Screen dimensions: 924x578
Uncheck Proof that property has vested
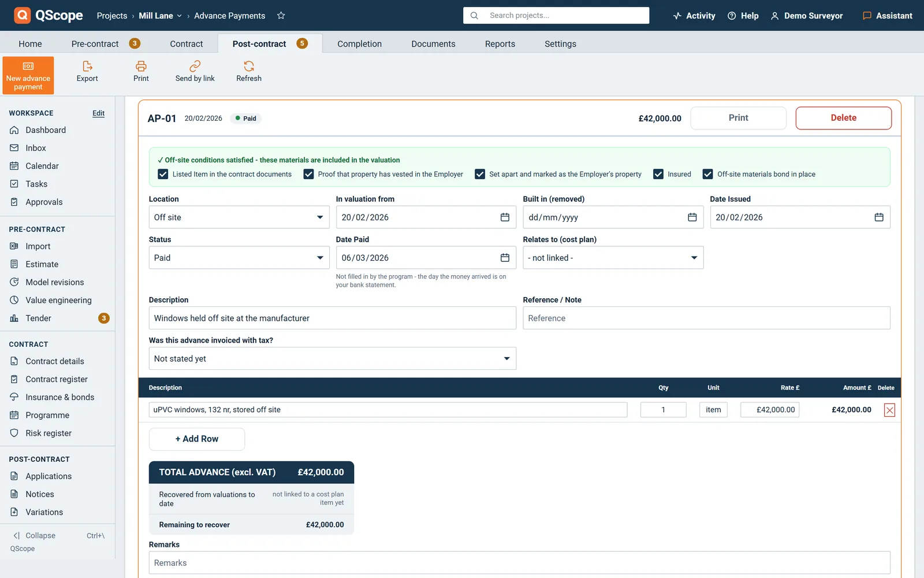pyautogui.click(x=308, y=174)
